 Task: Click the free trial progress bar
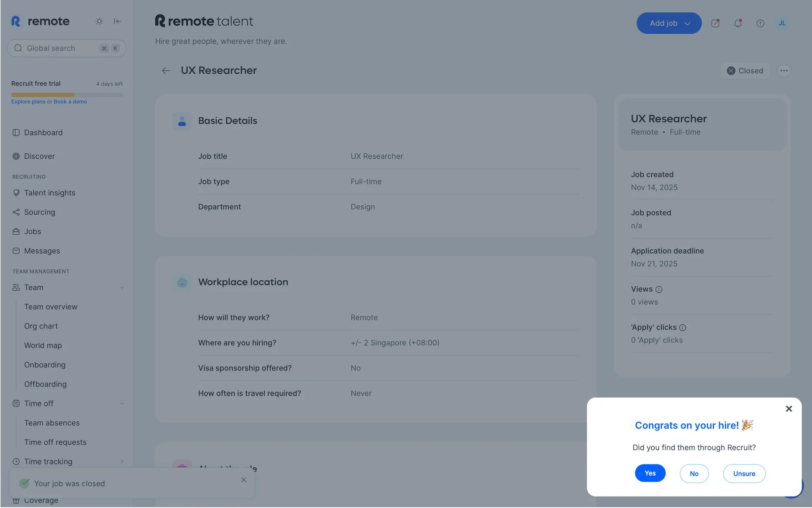[67, 95]
